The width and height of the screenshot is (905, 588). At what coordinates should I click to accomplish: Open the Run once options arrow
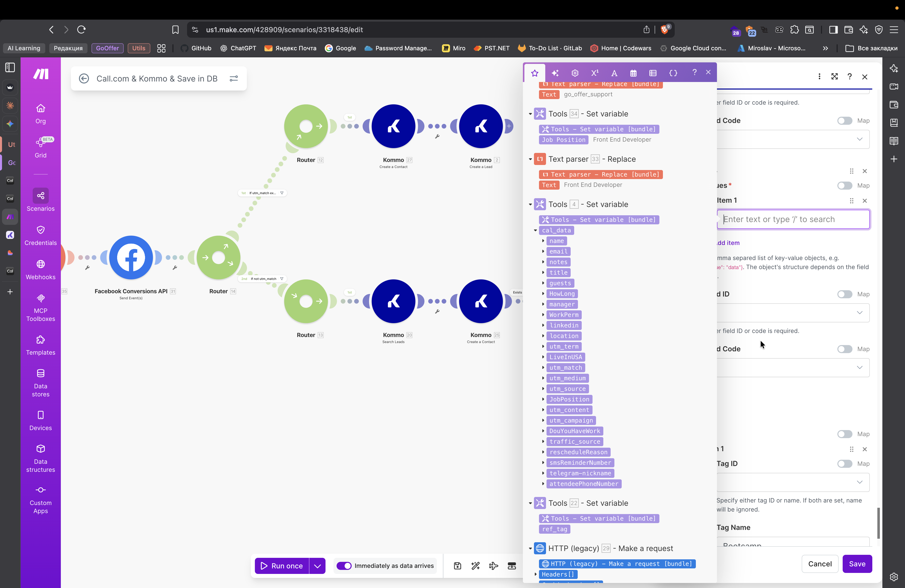tap(317, 566)
